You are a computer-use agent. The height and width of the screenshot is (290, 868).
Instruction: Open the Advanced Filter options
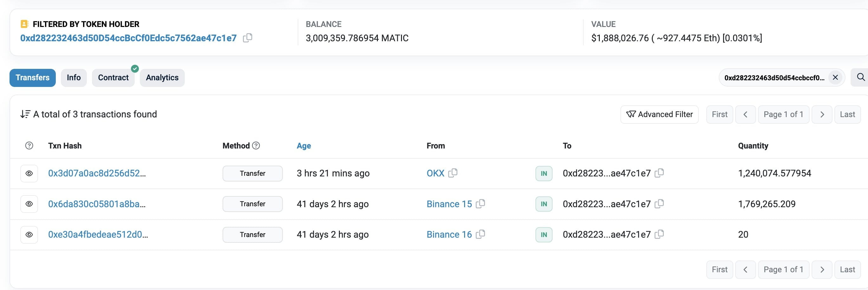point(659,114)
